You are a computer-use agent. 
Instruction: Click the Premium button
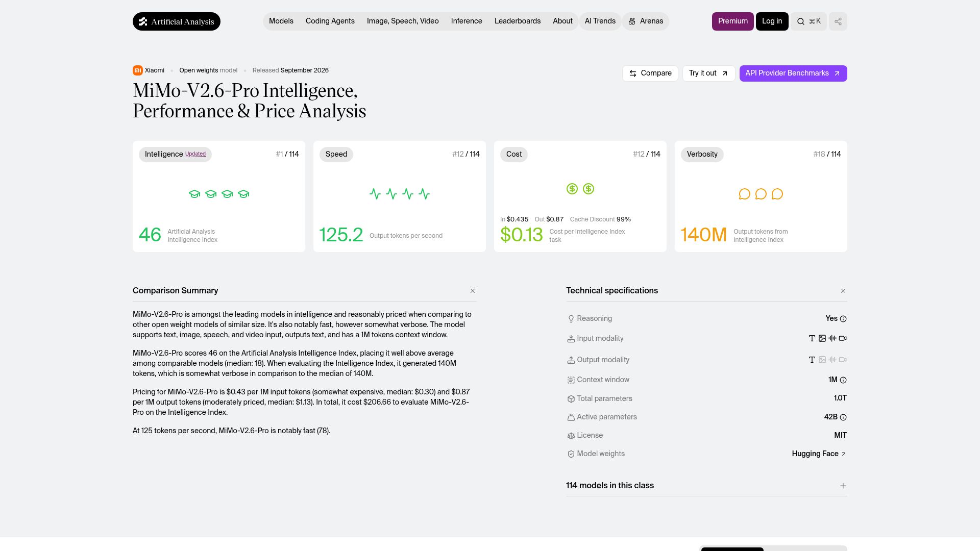click(x=733, y=21)
